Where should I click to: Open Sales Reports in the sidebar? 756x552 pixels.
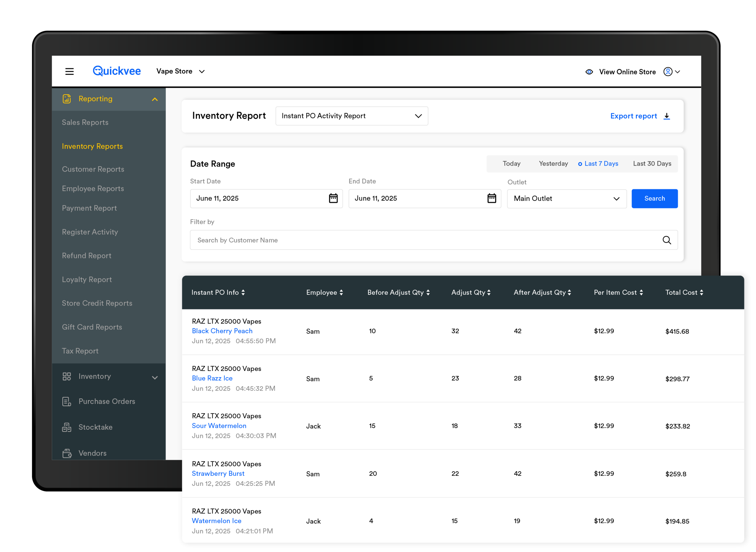click(x=85, y=123)
